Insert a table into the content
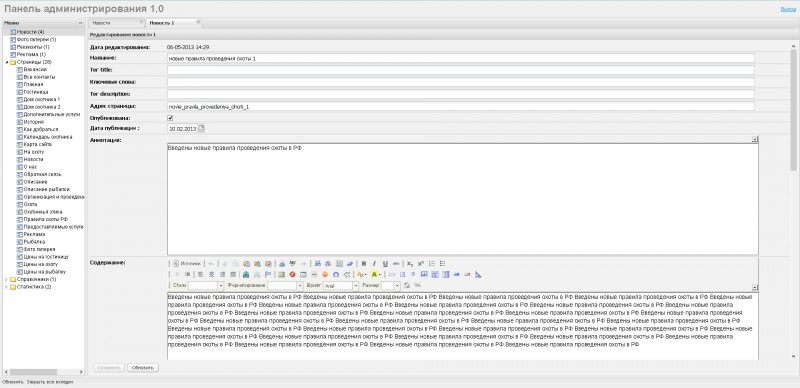The image size is (800, 388). (303, 274)
